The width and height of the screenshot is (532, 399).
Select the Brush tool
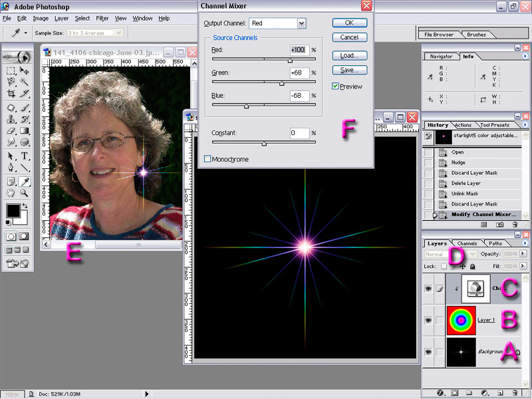click(24, 108)
